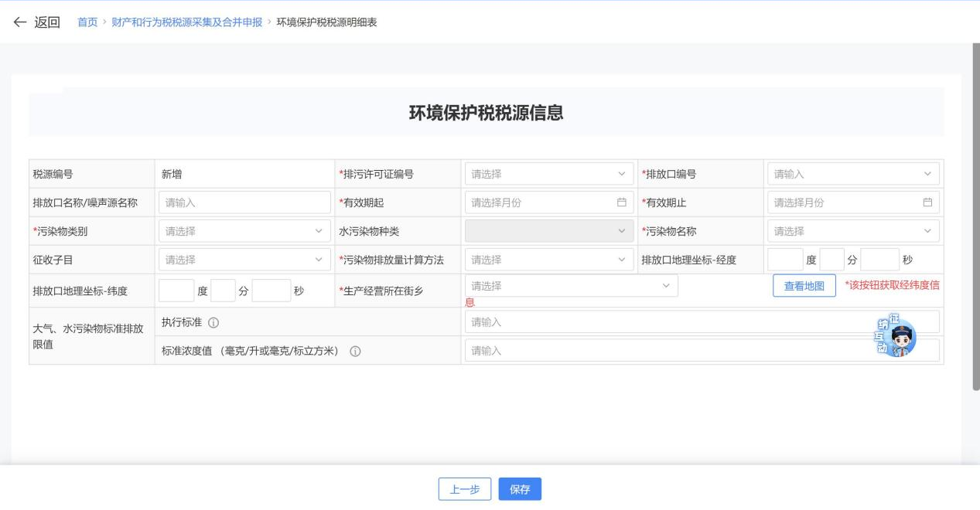
Task: Click the back arrow 返回 icon
Action: [20, 22]
